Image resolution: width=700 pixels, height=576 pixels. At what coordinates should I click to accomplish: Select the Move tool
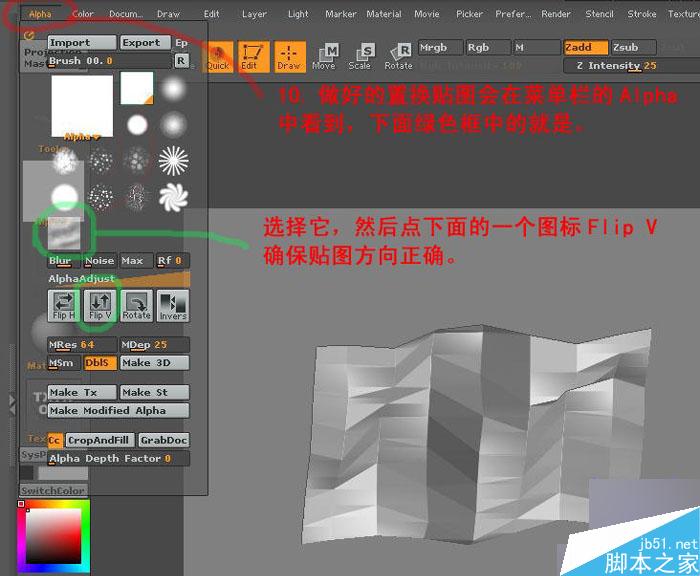pos(325,57)
